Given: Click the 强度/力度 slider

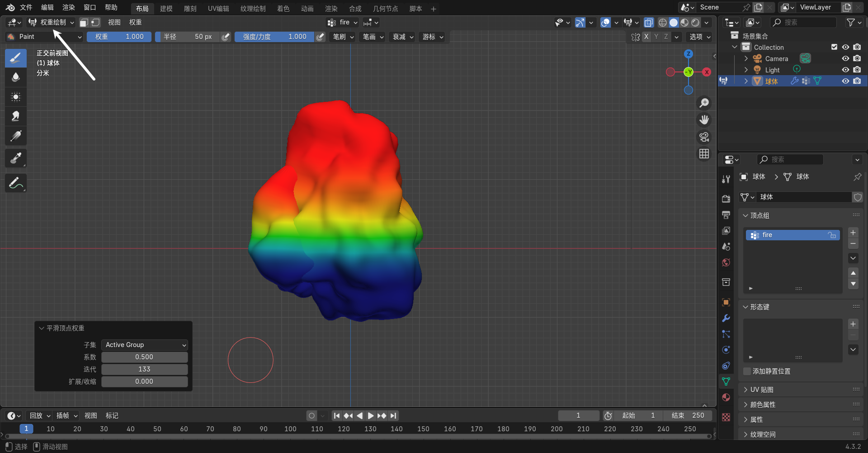Looking at the screenshot, I should 274,37.
